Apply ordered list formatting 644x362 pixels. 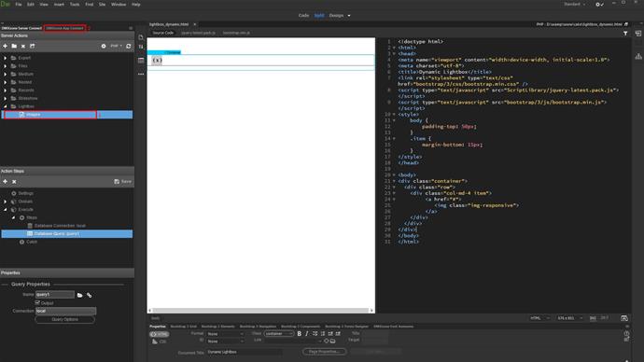(322, 334)
